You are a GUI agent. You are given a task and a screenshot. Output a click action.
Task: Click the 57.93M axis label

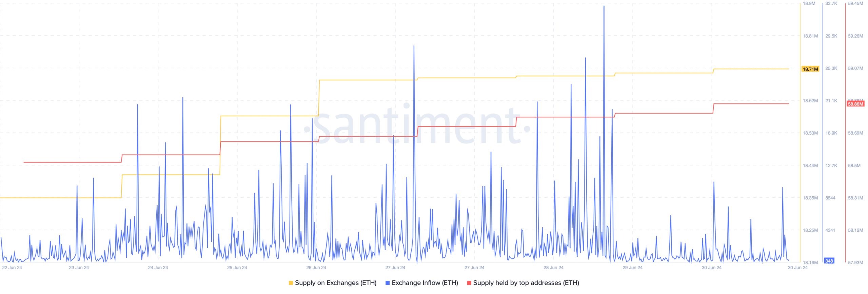pos(855,263)
